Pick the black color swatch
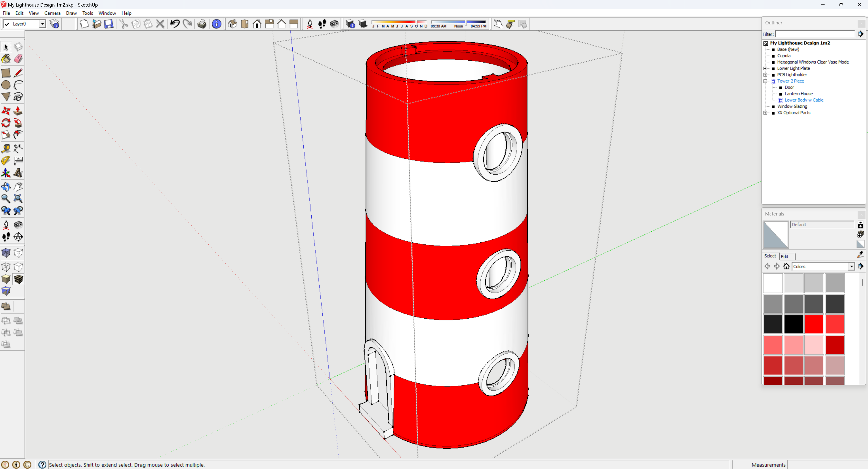The width and height of the screenshot is (868, 469). [794, 324]
